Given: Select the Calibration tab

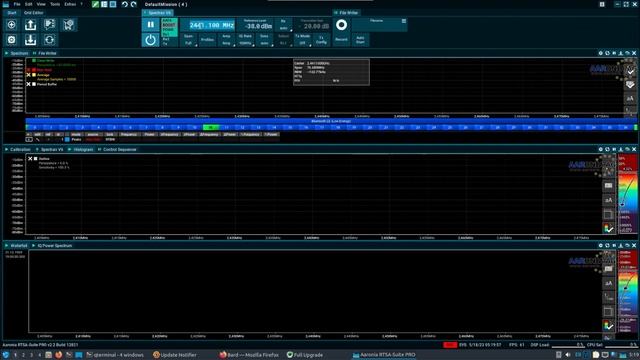Looking at the screenshot, I should click(x=20, y=149).
